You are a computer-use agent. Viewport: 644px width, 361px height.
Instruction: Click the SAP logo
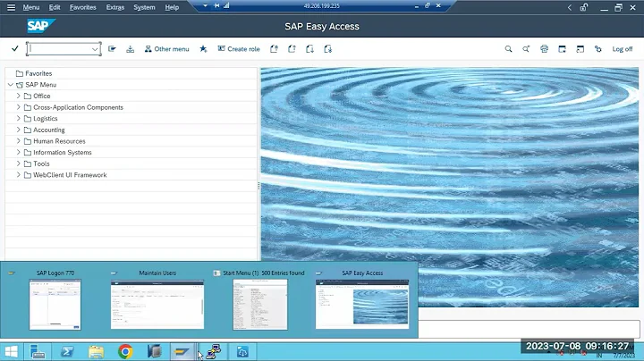(40, 26)
